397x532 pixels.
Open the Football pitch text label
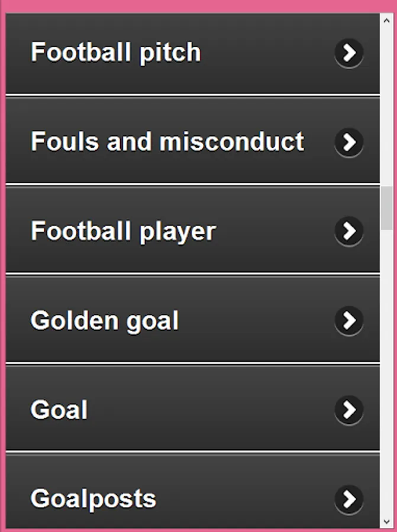tap(116, 53)
